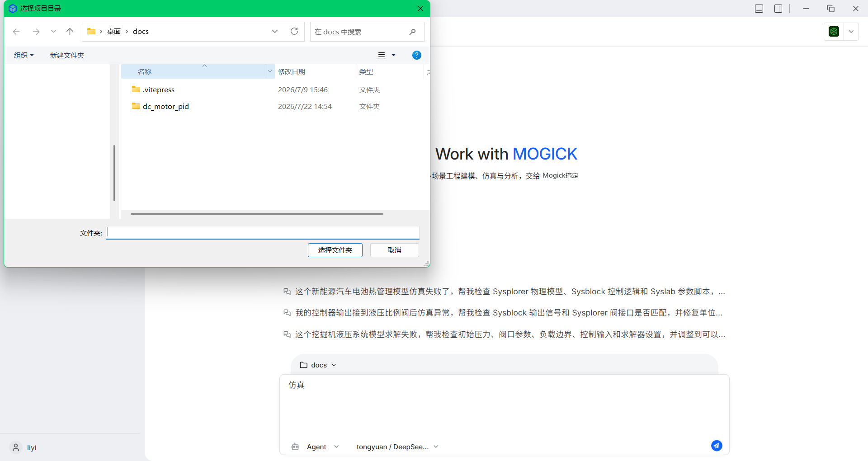This screenshot has width=868, height=461.
Task: Click the 文件夹 name input field
Action: (x=263, y=233)
